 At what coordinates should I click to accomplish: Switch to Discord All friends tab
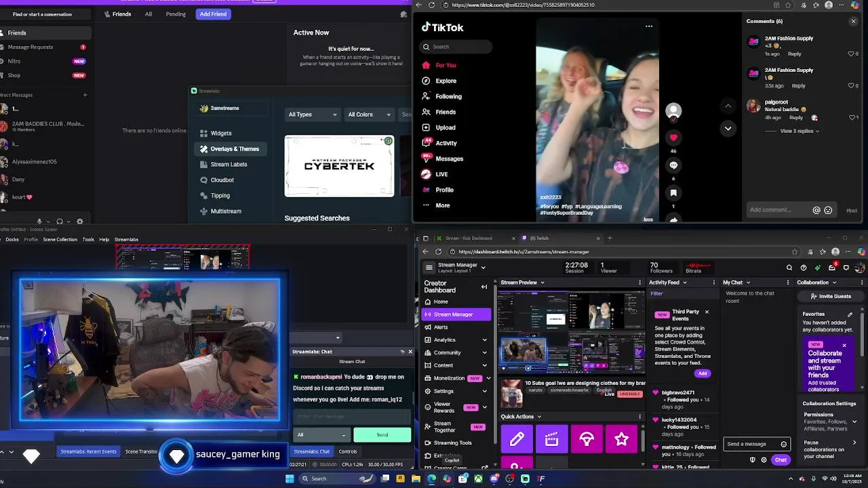149,14
